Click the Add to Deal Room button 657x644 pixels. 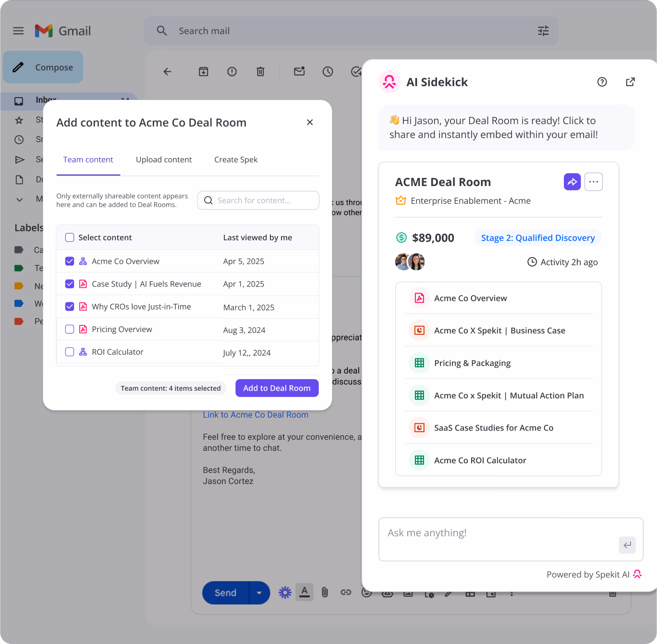[x=277, y=388]
